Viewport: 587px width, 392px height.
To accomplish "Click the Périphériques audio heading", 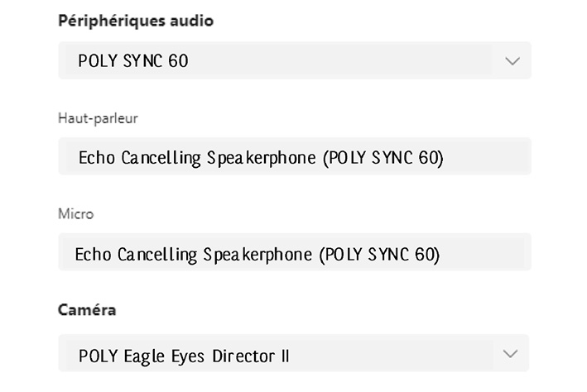I will pyautogui.click(x=136, y=22).
